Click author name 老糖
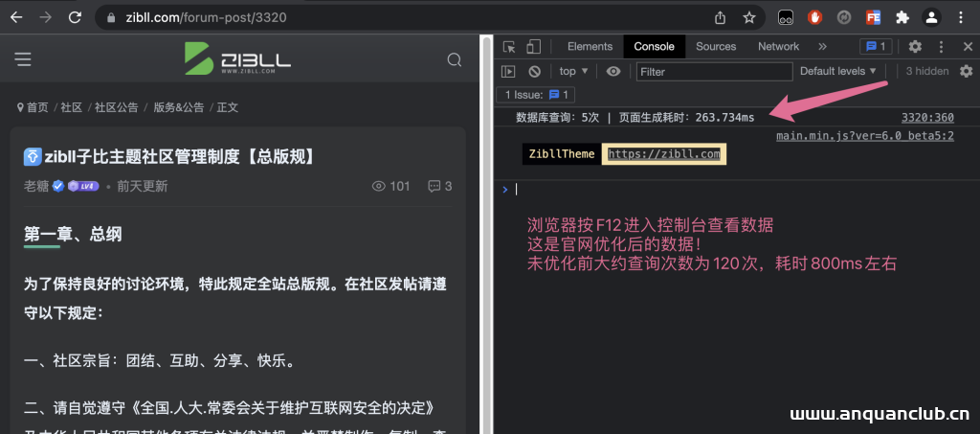Image resolution: width=980 pixels, height=434 pixels. [x=36, y=186]
